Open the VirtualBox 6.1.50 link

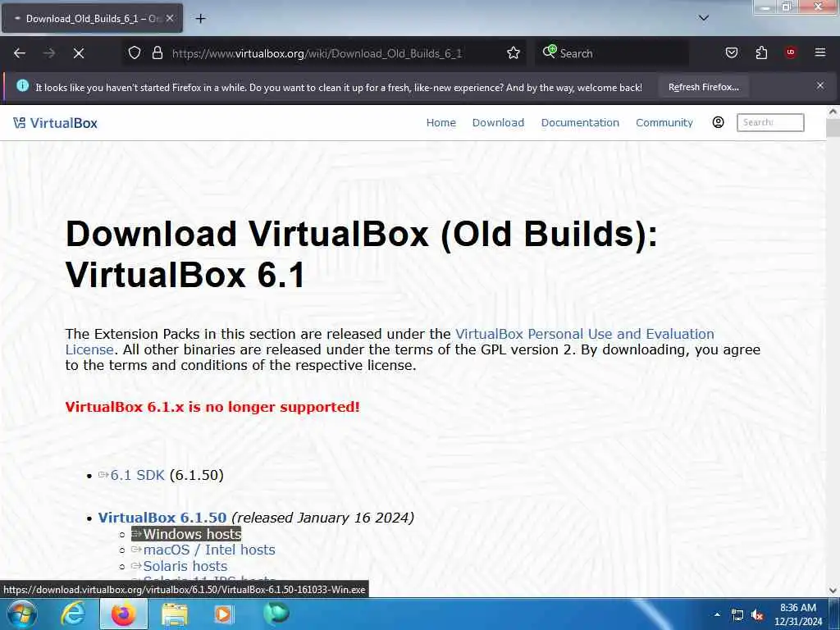162,518
